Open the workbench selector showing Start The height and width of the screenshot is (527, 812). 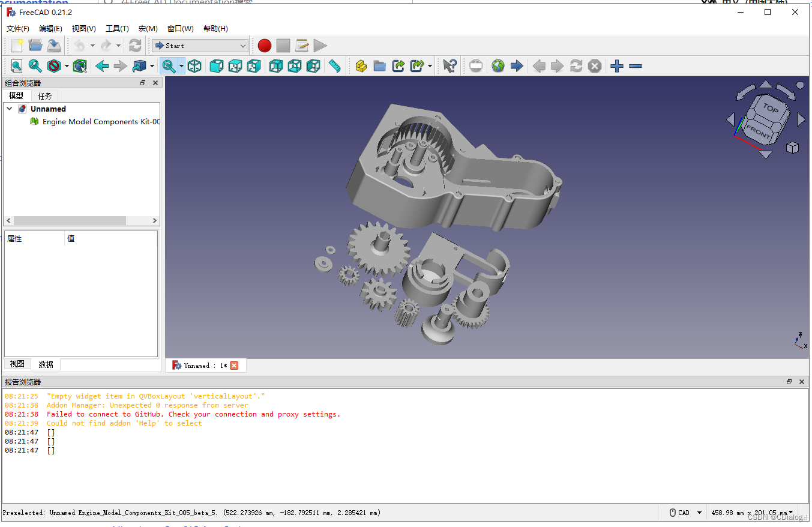point(200,46)
